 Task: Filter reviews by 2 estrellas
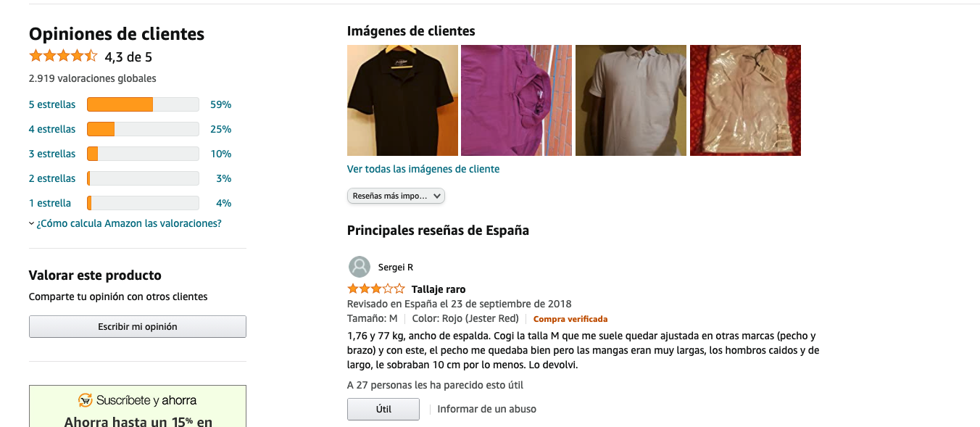[x=52, y=178]
